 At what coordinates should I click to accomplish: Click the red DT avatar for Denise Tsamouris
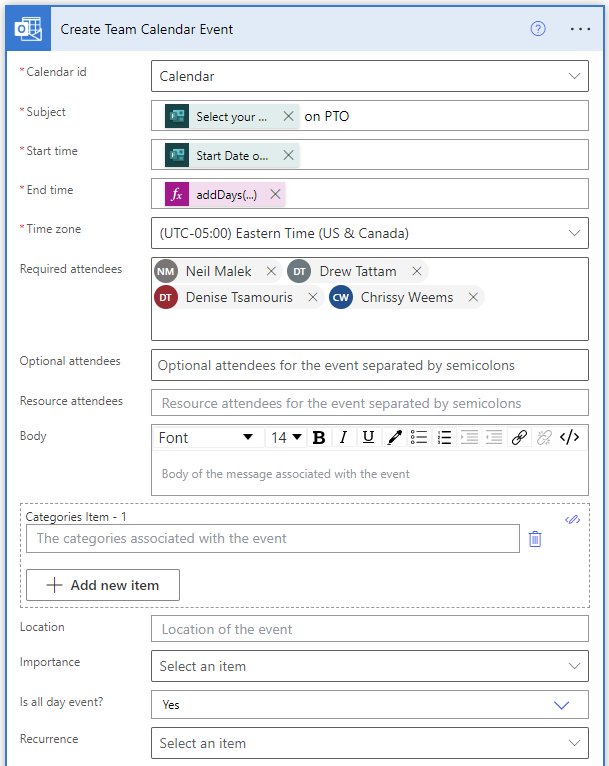[166, 297]
